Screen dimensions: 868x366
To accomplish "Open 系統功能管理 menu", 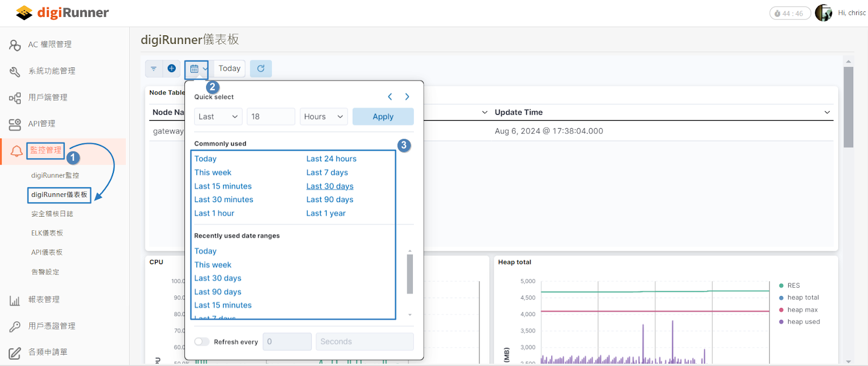I will click(x=52, y=71).
